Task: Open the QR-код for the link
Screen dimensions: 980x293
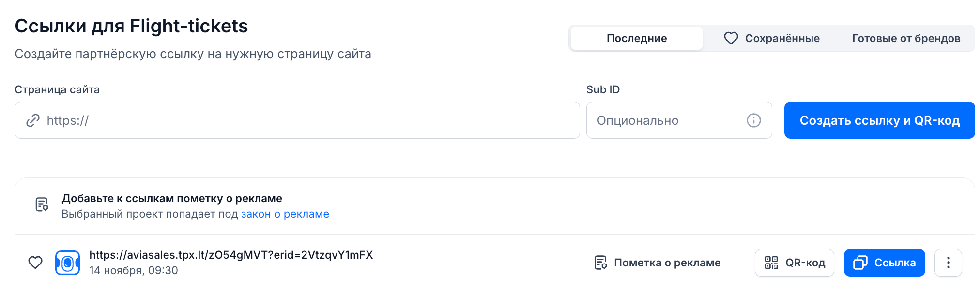Action: [x=794, y=263]
